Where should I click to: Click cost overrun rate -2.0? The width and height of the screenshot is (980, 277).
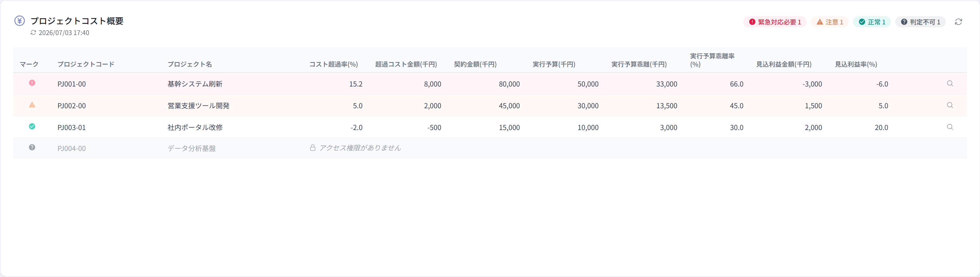click(x=357, y=128)
